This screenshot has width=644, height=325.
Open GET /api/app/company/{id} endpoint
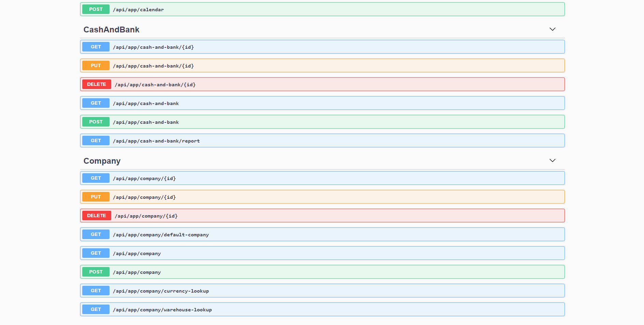pos(144,178)
